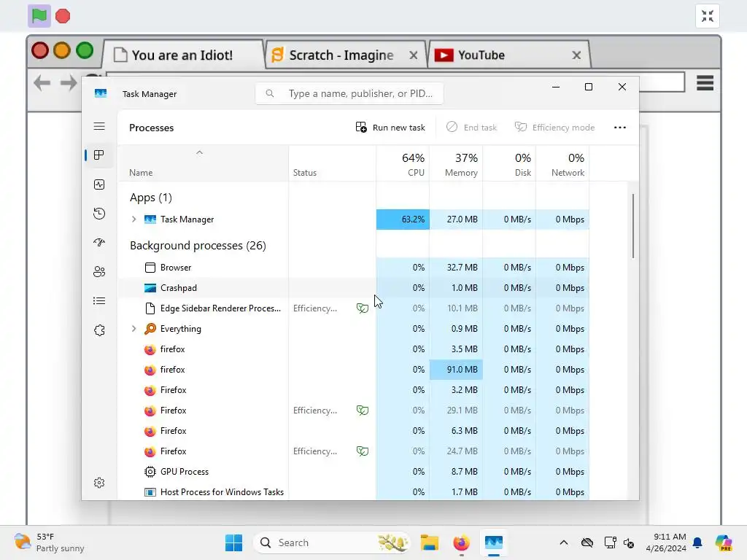The image size is (747, 560).
Task: Focus the Task Manager search field
Action: (x=349, y=93)
